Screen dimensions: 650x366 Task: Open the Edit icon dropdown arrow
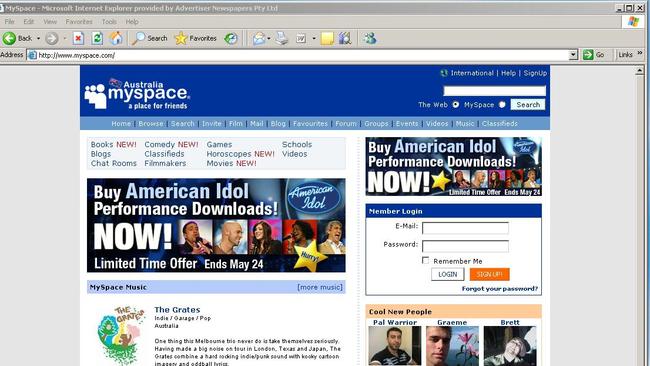(x=314, y=39)
